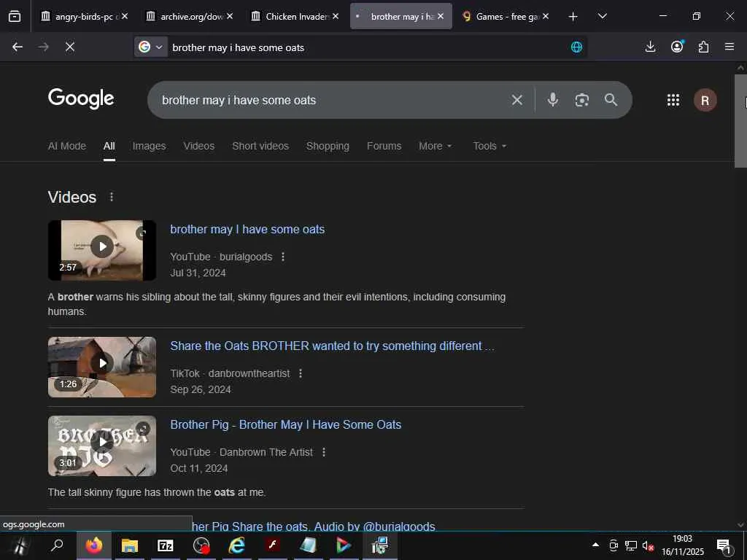
Task: Open 'Pig Share the oats' partial link
Action: [x=314, y=526]
